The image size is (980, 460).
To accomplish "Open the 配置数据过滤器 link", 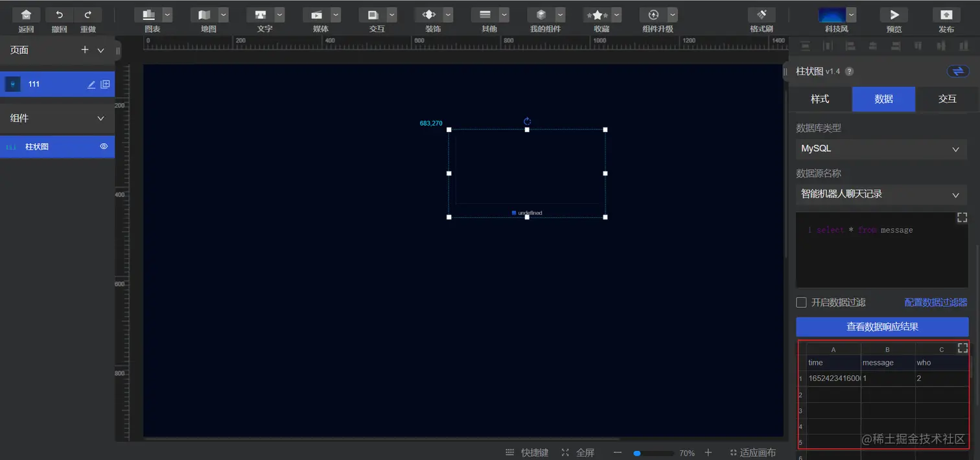I will (x=936, y=303).
